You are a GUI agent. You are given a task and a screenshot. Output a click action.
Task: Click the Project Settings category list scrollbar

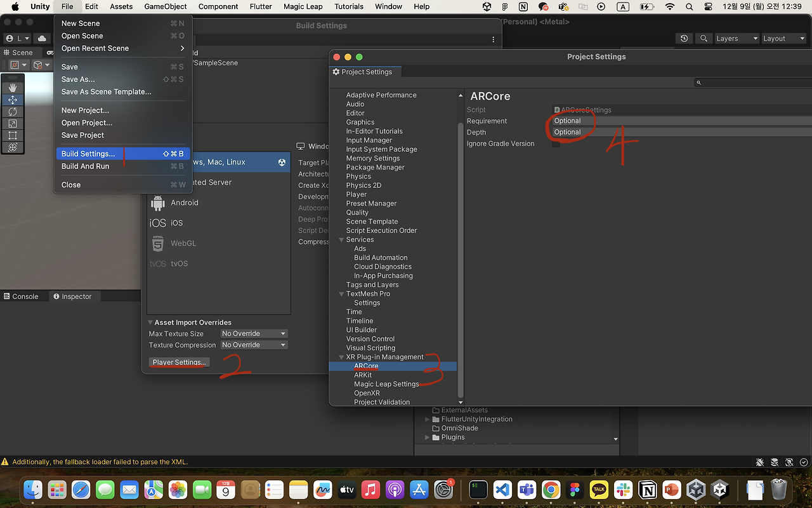point(461,259)
